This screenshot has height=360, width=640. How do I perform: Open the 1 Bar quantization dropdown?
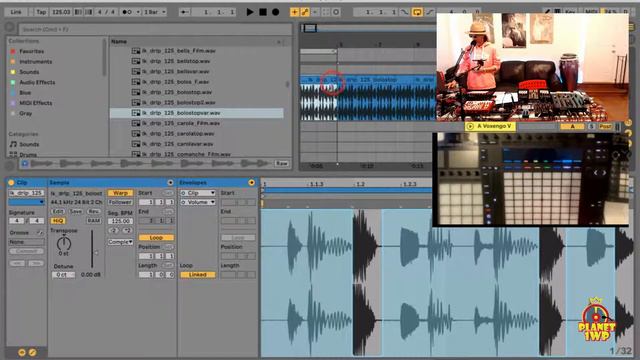point(154,12)
